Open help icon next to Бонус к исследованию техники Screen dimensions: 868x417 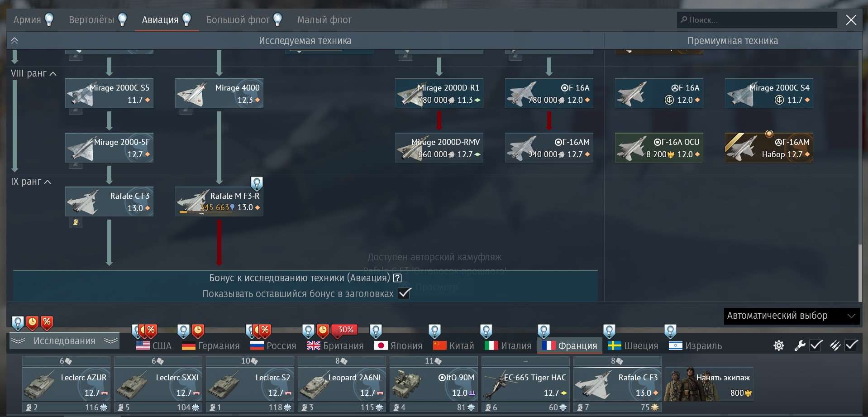(397, 278)
